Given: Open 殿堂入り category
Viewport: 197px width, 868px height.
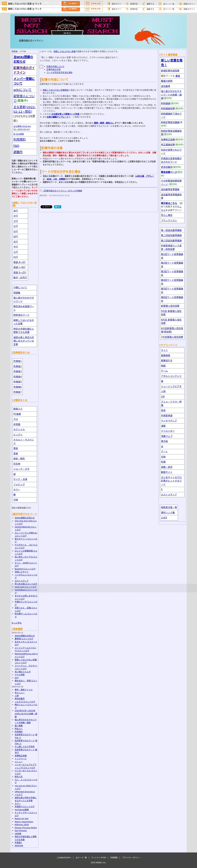Looking at the screenshot, I should (18, 409).
